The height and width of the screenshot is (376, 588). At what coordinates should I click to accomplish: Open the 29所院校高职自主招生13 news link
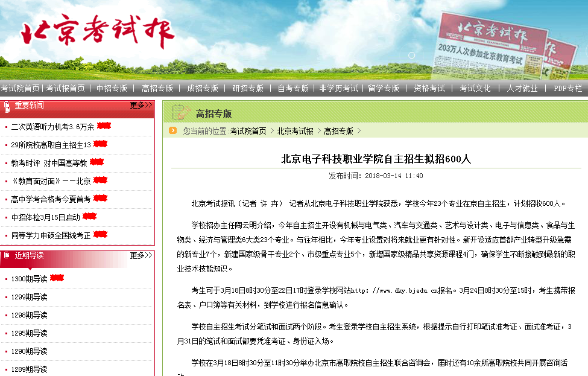click(51, 145)
